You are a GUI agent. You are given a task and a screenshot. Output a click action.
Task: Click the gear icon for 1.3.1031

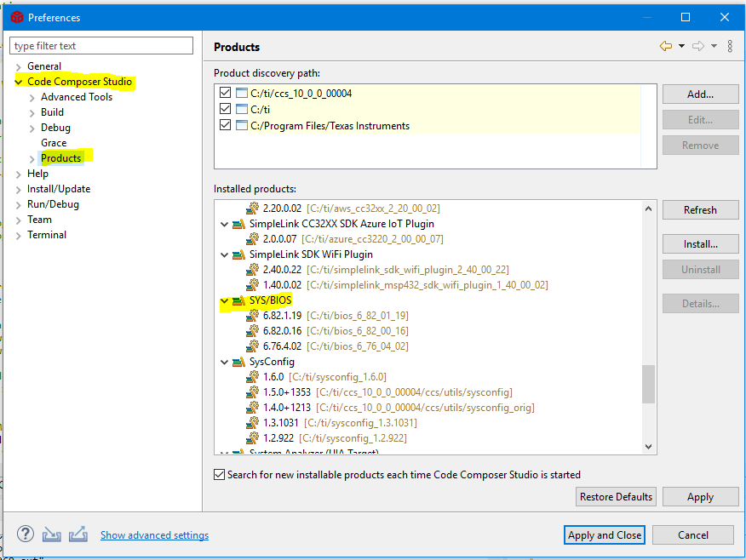pos(253,423)
